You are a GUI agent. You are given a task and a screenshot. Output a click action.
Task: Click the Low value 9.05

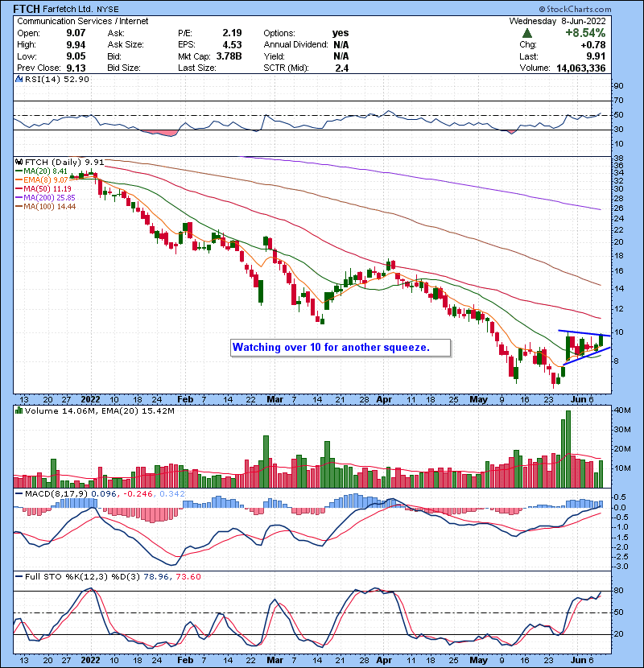tap(76, 56)
